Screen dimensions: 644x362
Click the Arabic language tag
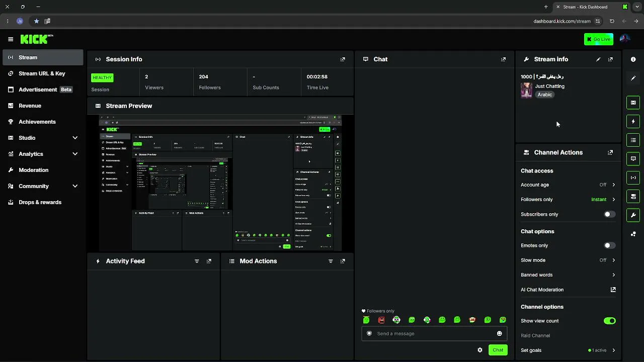pyautogui.click(x=545, y=95)
